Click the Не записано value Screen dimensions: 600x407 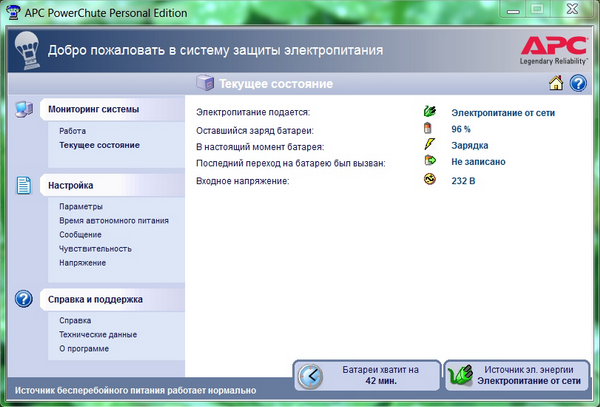(478, 162)
